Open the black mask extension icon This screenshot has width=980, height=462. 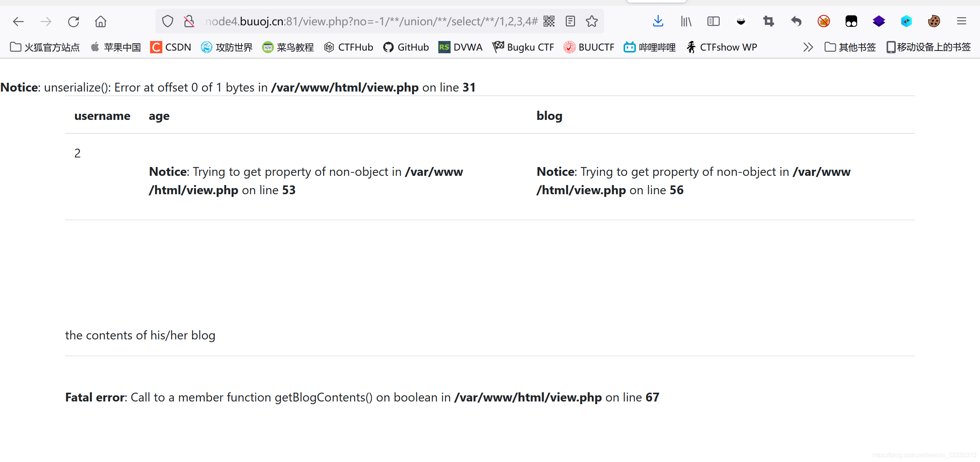point(741,21)
